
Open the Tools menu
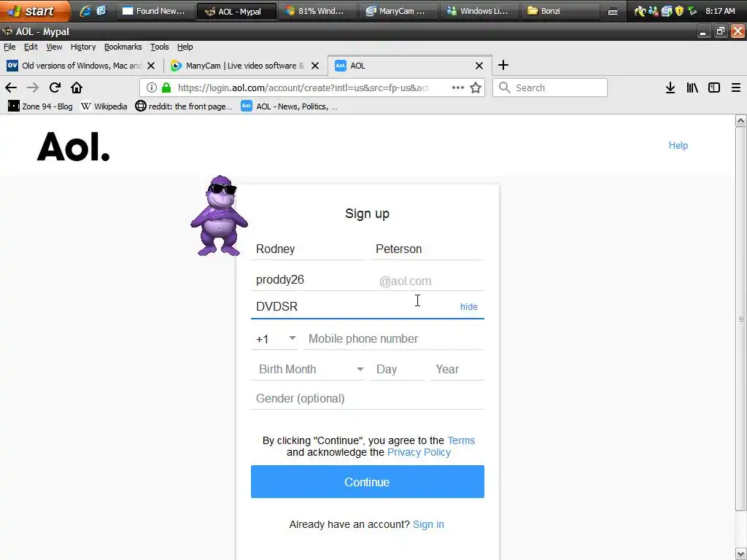(160, 47)
